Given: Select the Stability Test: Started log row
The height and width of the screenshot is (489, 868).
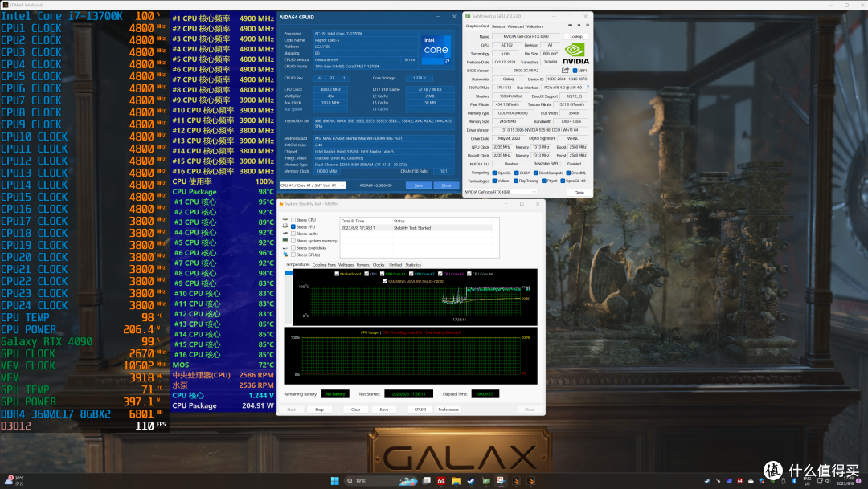Looking at the screenshot, I should click(416, 227).
